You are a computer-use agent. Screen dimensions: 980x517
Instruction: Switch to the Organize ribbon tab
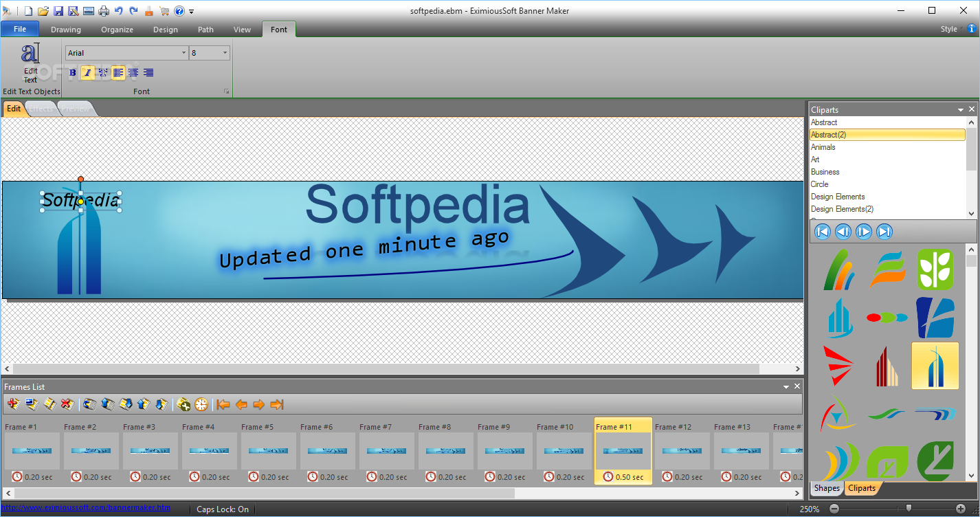(x=117, y=30)
